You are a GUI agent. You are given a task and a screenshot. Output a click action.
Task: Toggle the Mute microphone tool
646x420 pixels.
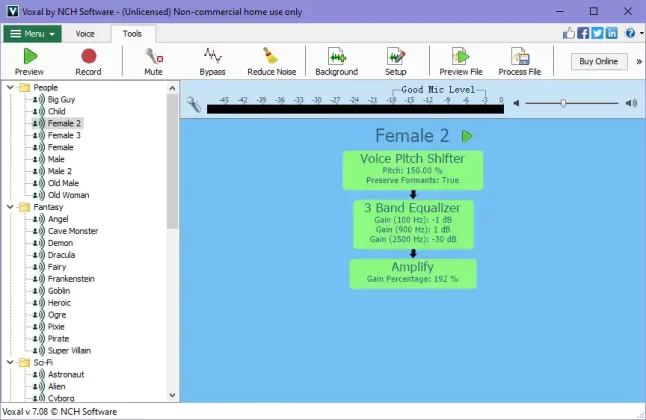tap(153, 61)
